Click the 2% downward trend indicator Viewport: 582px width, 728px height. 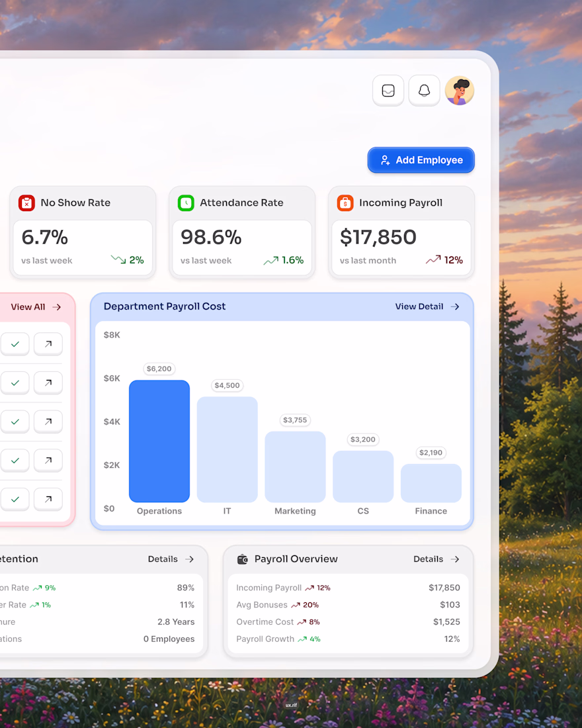point(127,260)
